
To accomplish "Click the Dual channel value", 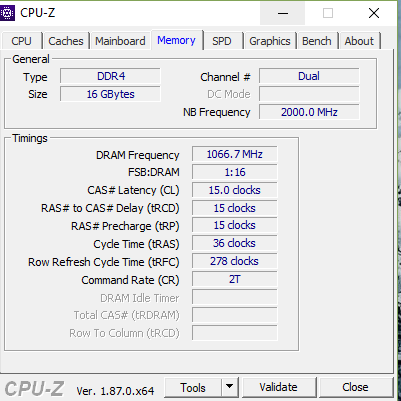I will point(309,76).
